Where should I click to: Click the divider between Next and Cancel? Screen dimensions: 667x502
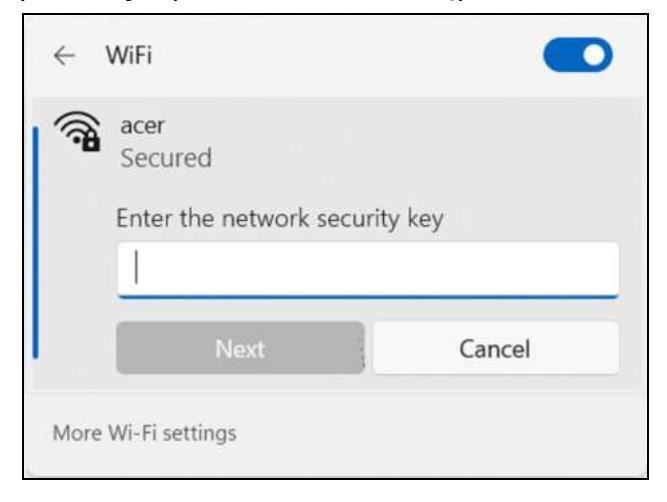[369, 348]
